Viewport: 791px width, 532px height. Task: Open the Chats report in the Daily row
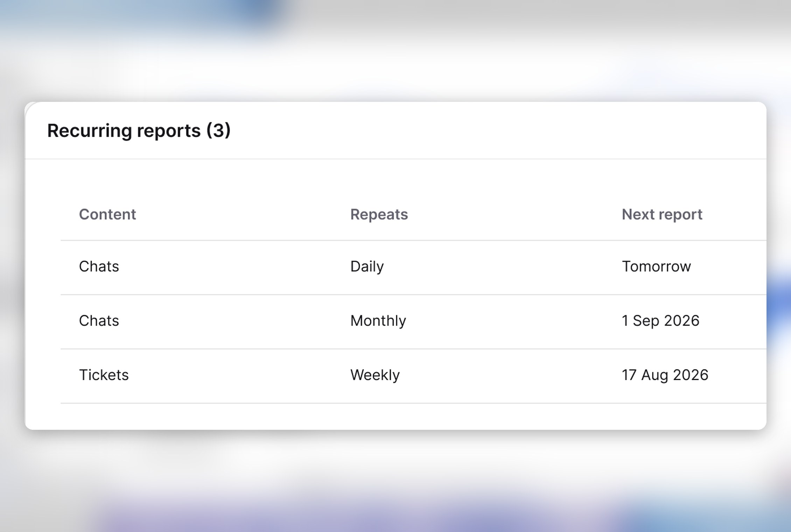pos(99,266)
